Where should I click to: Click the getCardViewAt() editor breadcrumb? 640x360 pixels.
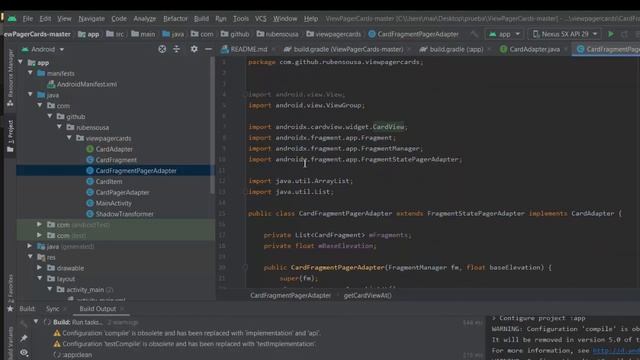[x=367, y=296]
